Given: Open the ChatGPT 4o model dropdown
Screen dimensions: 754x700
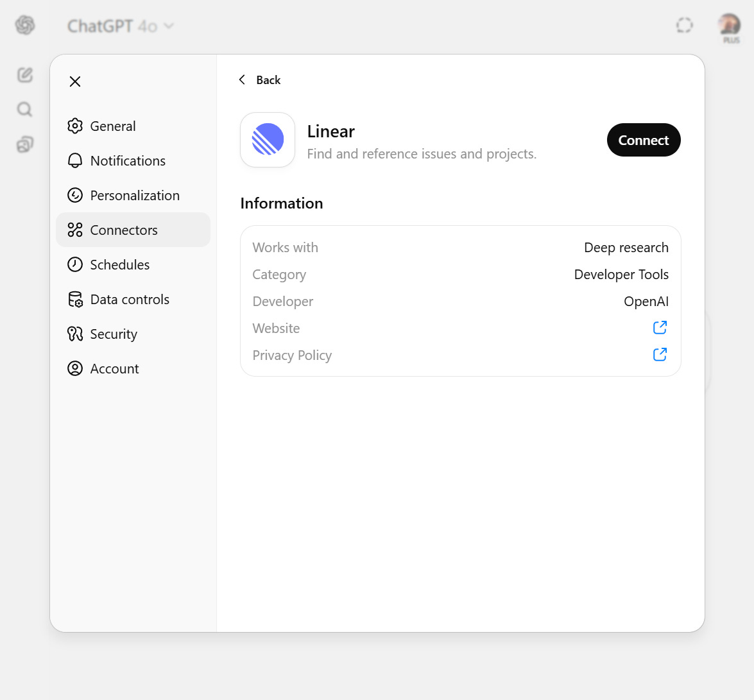Looking at the screenshot, I should [x=120, y=26].
